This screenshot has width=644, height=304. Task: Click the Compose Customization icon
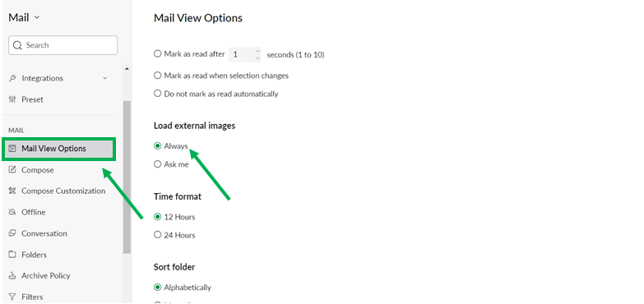[x=12, y=191]
